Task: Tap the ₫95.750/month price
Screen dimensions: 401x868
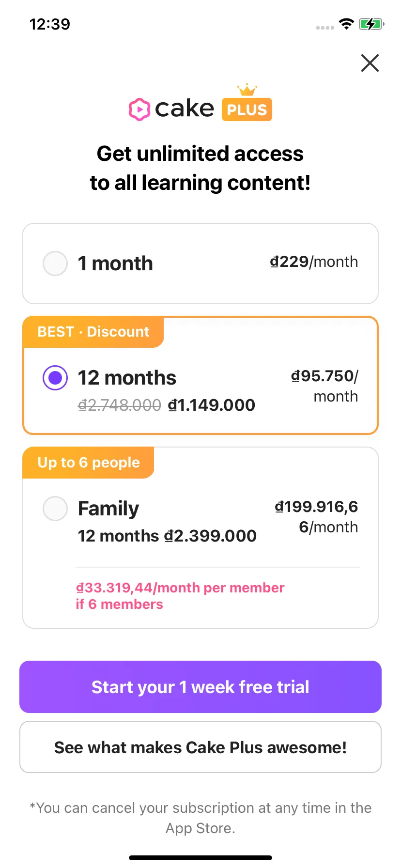Action: 324,386
